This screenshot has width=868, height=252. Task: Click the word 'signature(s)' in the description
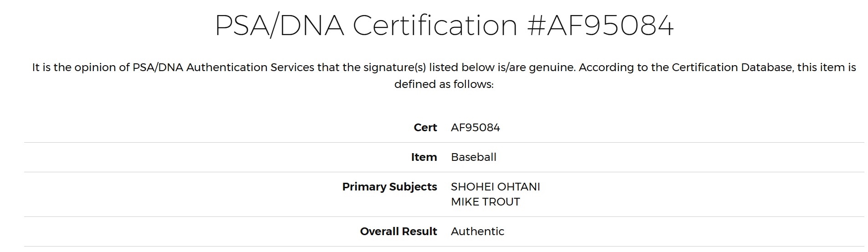click(394, 68)
